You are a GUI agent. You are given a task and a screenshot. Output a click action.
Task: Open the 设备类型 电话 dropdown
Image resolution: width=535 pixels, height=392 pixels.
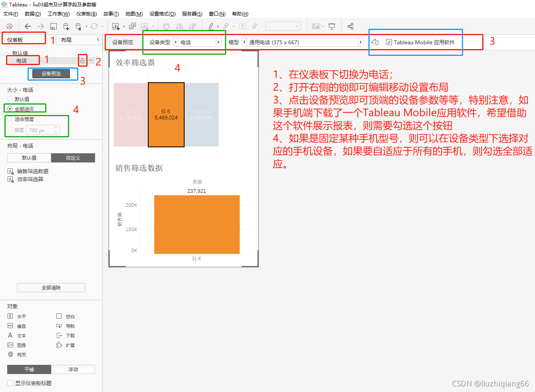pyautogui.click(x=197, y=42)
